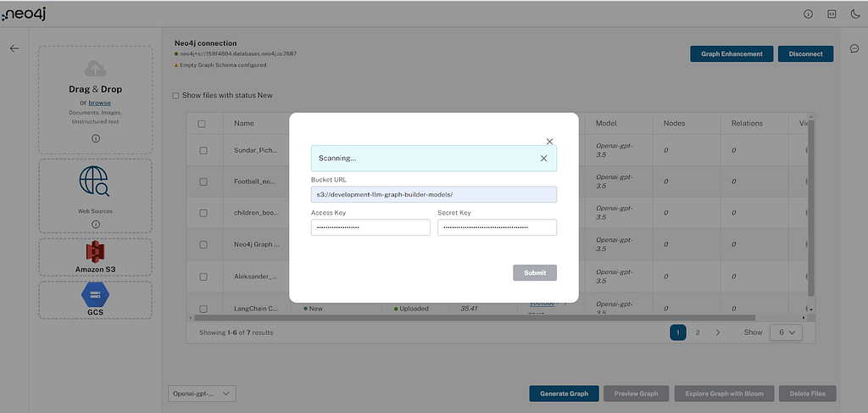Click the Bucket URL input field
The height and width of the screenshot is (413, 868).
click(434, 195)
